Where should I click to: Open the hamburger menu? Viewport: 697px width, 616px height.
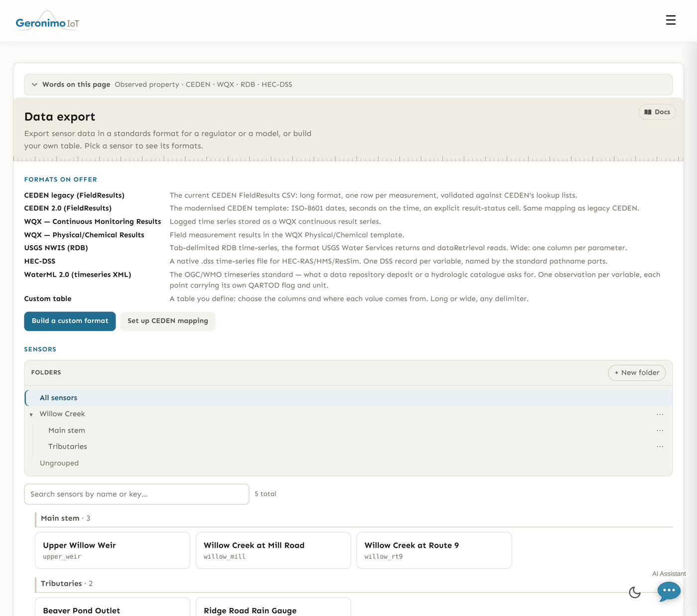click(671, 20)
